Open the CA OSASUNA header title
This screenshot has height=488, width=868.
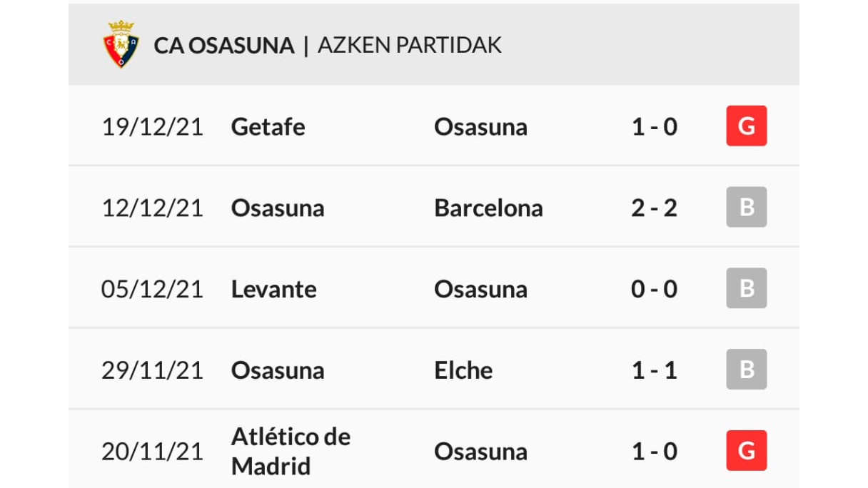tap(224, 46)
